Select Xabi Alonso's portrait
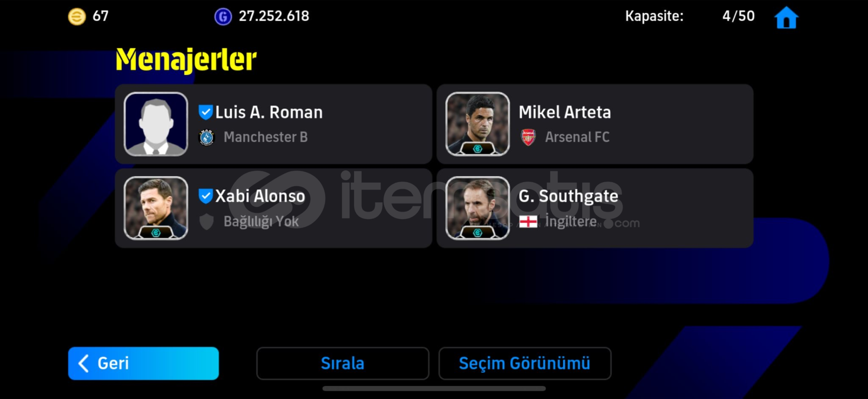 point(156,208)
